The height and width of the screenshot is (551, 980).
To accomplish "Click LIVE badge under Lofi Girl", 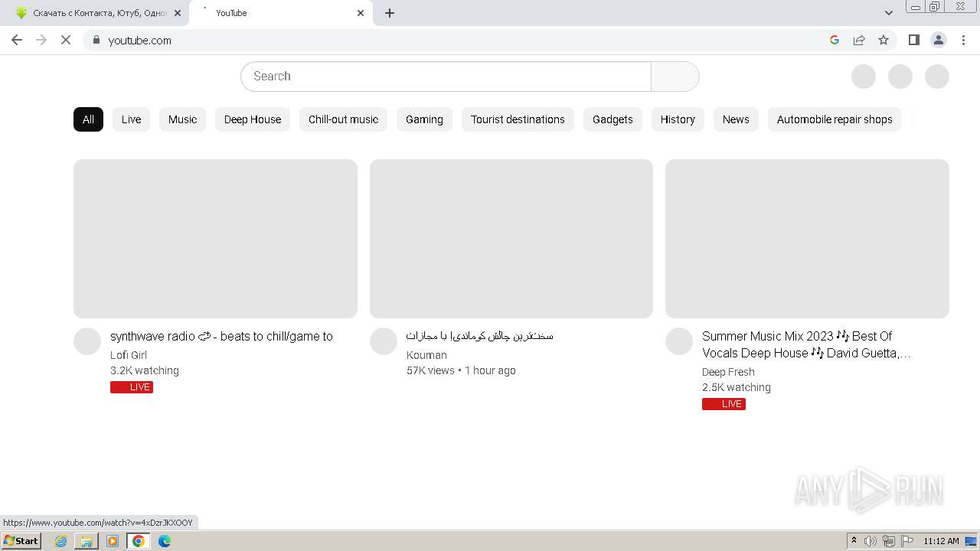I will [132, 387].
